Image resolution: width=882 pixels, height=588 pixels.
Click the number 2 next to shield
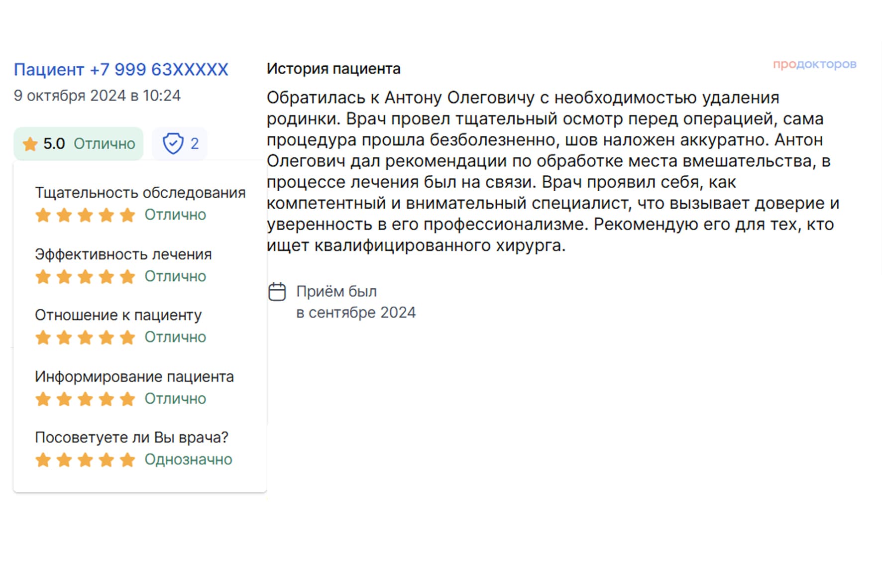[x=195, y=144]
